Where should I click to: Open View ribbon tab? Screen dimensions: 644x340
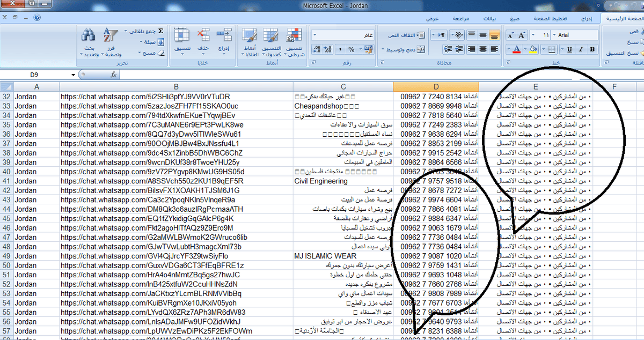[433, 18]
